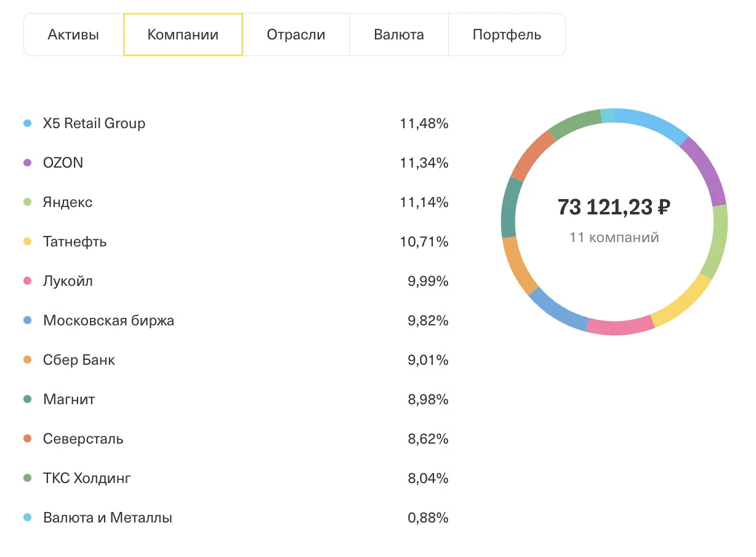
Task: Click the Яндекс company name
Action: point(68,202)
